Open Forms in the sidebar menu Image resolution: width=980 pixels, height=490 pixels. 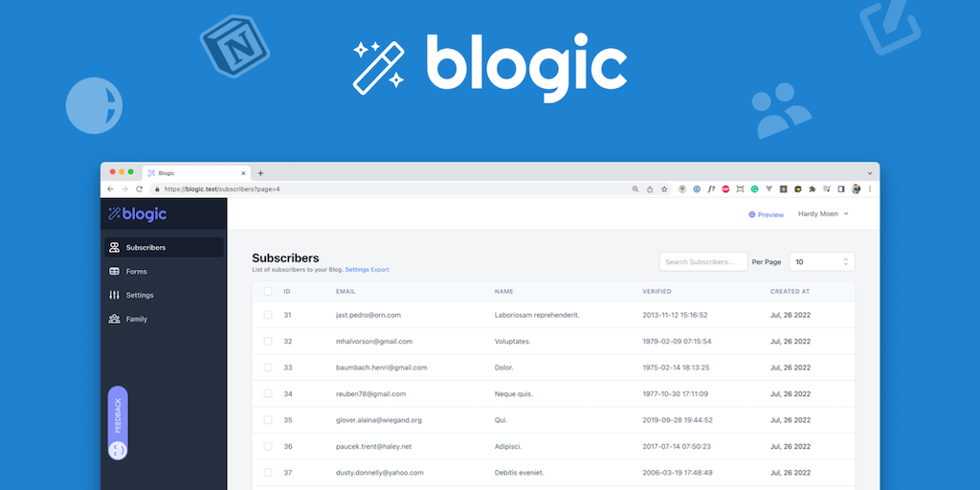164,271
